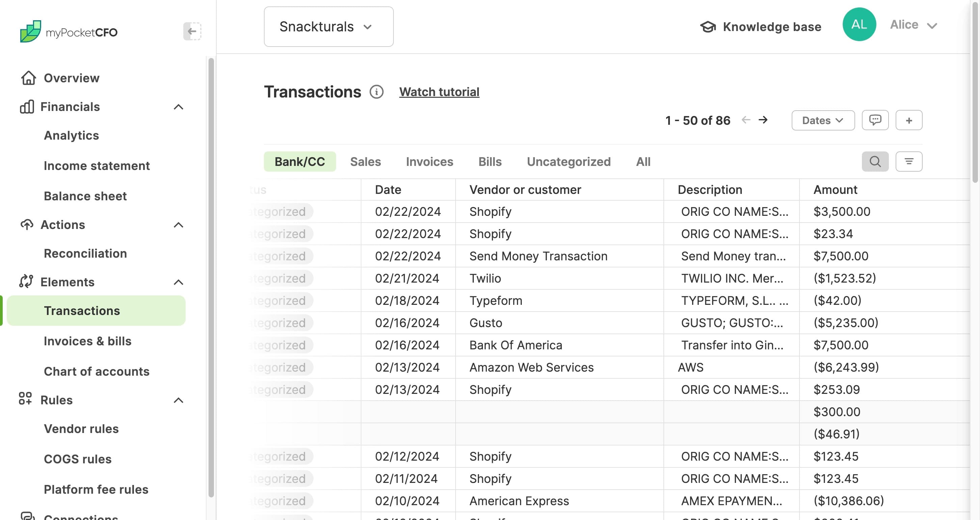Open Income statement page

coord(97,166)
